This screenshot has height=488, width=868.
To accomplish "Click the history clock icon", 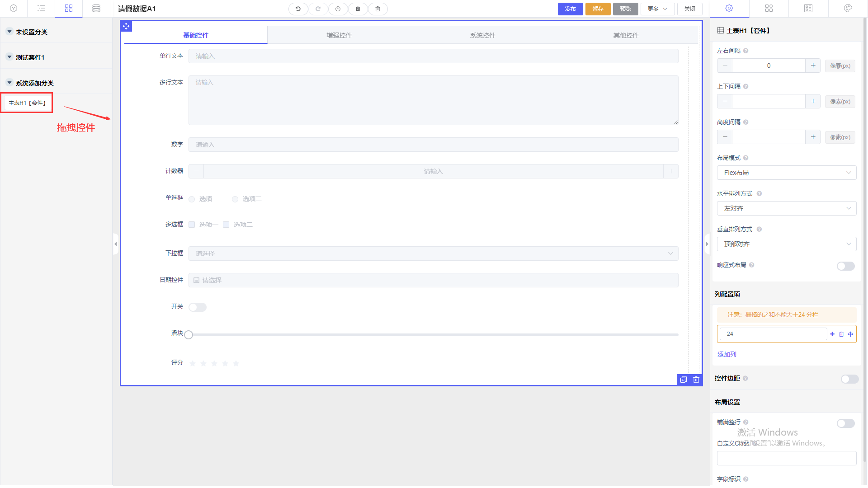I will point(338,9).
